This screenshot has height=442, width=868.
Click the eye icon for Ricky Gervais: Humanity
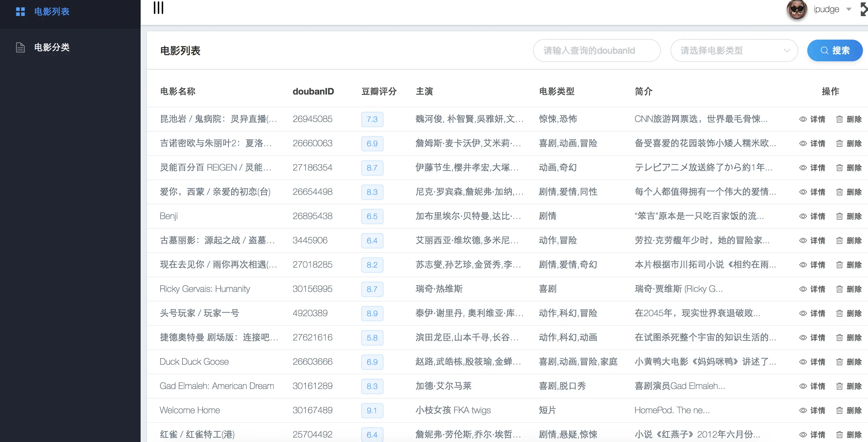803,289
